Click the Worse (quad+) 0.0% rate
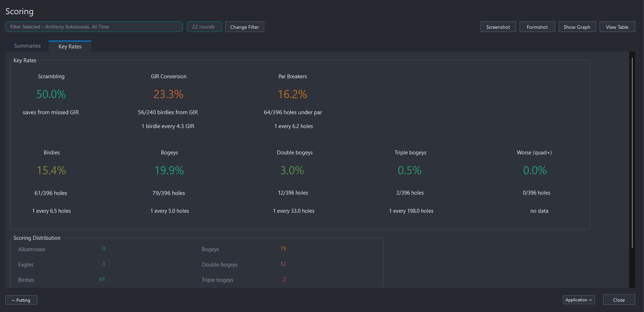This screenshot has height=312, width=644. [x=535, y=170]
